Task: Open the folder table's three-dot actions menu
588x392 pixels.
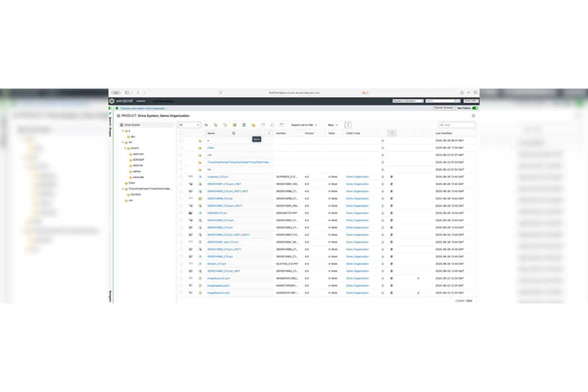Action: pyautogui.click(x=348, y=125)
